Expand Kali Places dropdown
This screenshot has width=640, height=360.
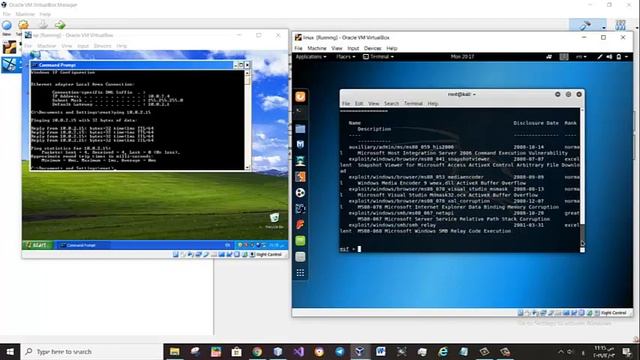click(346, 57)
